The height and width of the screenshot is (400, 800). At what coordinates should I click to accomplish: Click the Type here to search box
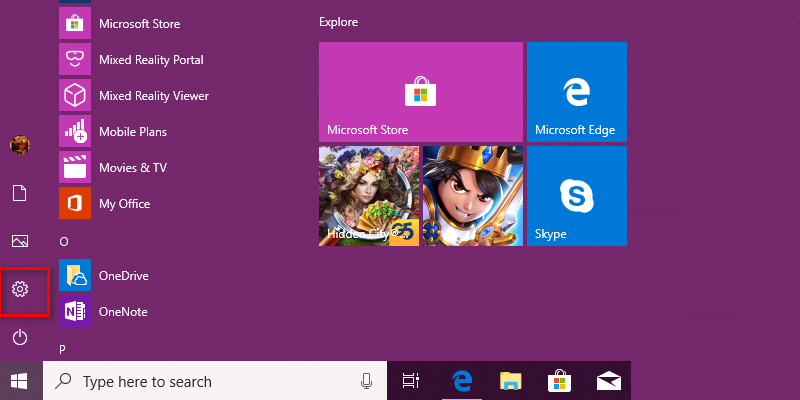click(x=215, y=381)
